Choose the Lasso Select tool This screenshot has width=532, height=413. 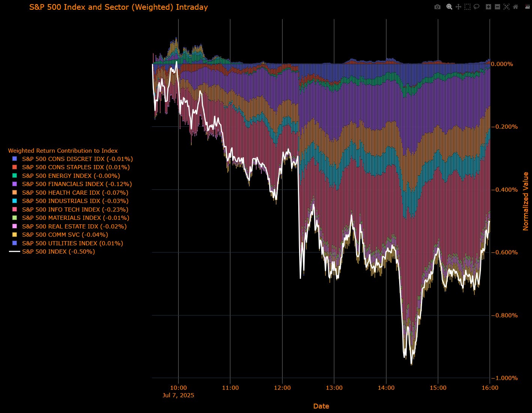click(x=476, y=7)
